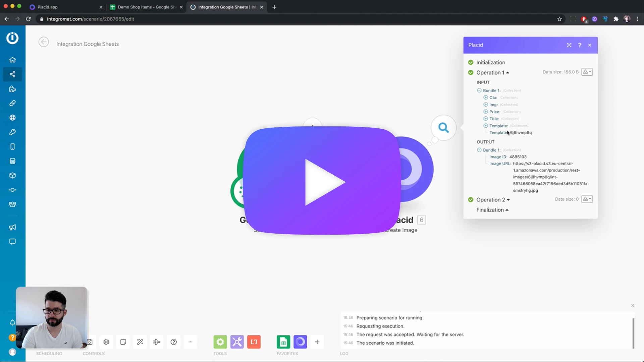Collapse INPUT Bundle 1 tree node
This screenshot has height=362, width=644.
pos(479,90)
